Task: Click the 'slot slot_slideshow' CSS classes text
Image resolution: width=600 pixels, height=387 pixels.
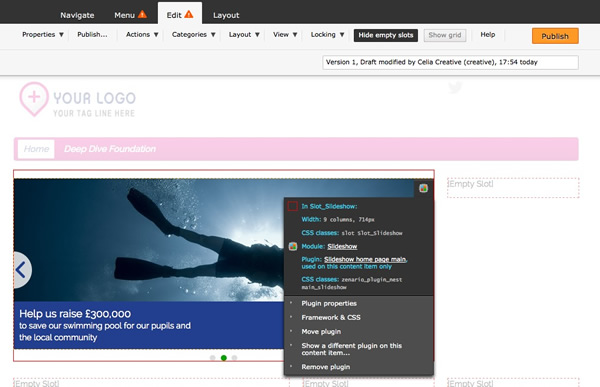Action: pyautogui.click(x=372, y=233)
